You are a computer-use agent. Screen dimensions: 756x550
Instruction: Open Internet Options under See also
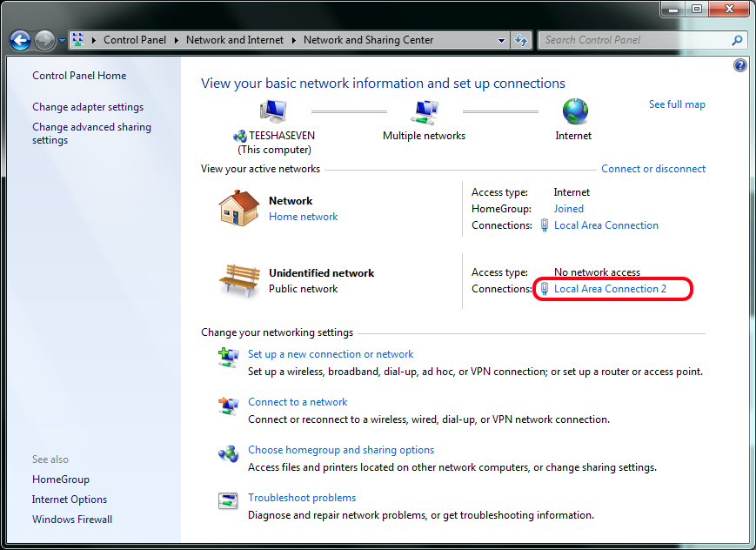pos(70,500)
